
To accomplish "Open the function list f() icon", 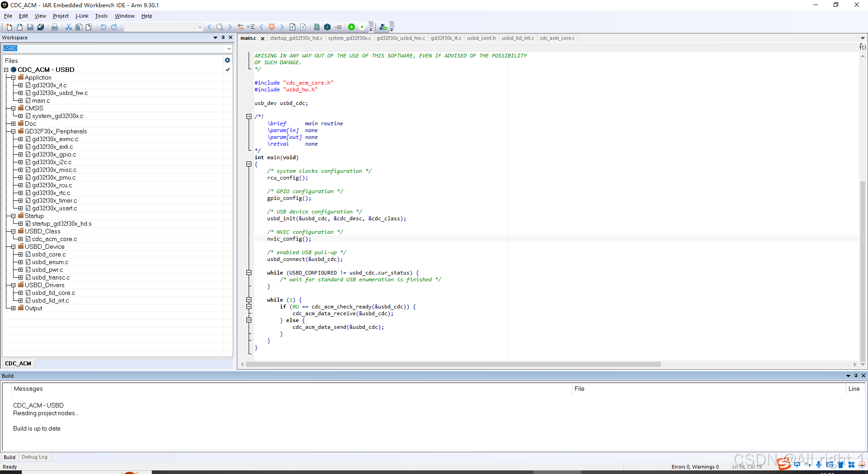I will (863, 47).
